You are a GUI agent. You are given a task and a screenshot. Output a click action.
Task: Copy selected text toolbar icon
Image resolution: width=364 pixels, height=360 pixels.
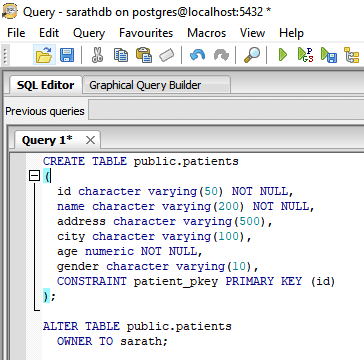click(x=121, y=55)
